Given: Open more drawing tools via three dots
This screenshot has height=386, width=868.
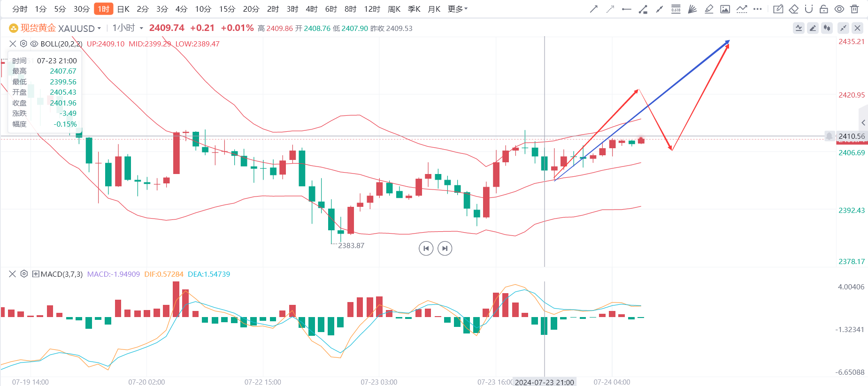Looking at the screenshot, I should point(758,9).
